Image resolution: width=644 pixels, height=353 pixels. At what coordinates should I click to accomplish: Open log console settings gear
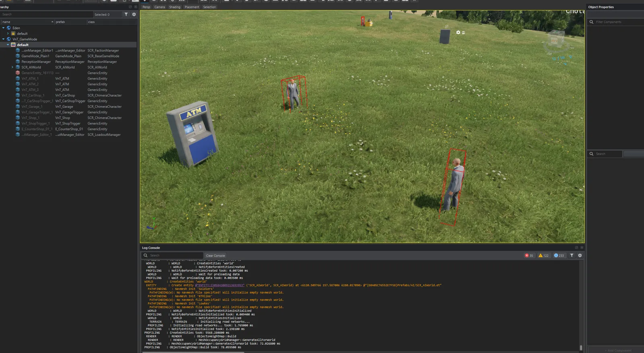pyautogui.click(x=580, y=255)
